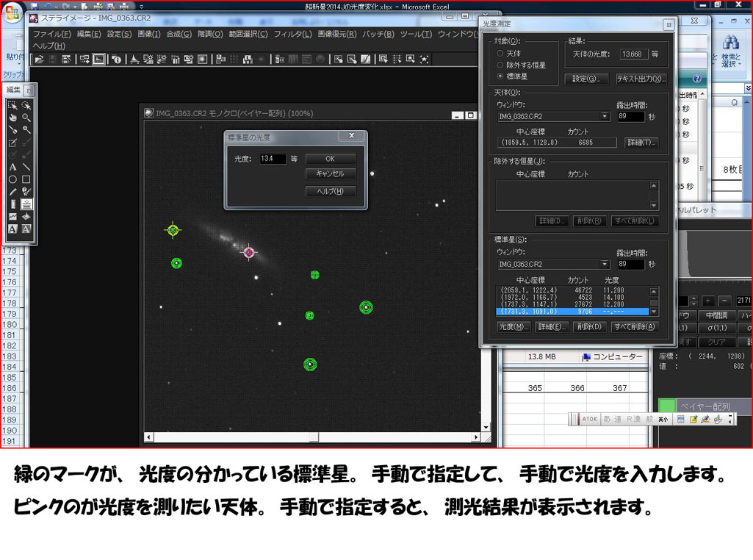Click the framed A text tool, bottom-left of palette

pos(12,229)
